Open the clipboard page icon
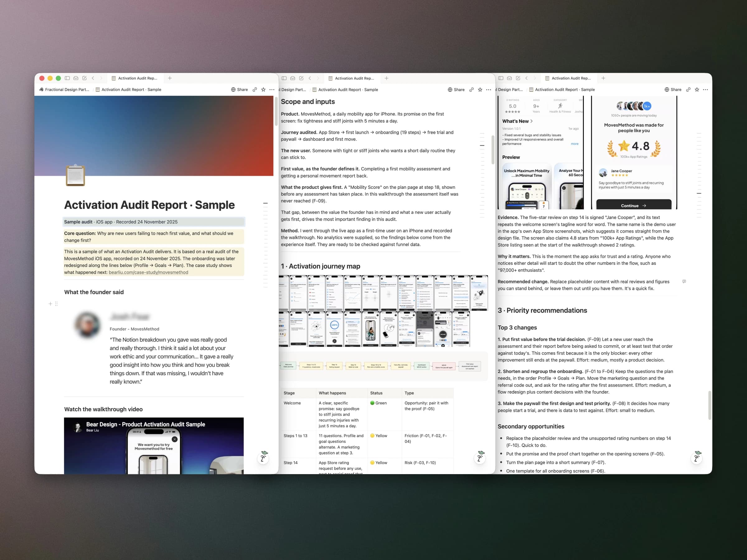This screenshot has height=560, width=747. [75, 175]
